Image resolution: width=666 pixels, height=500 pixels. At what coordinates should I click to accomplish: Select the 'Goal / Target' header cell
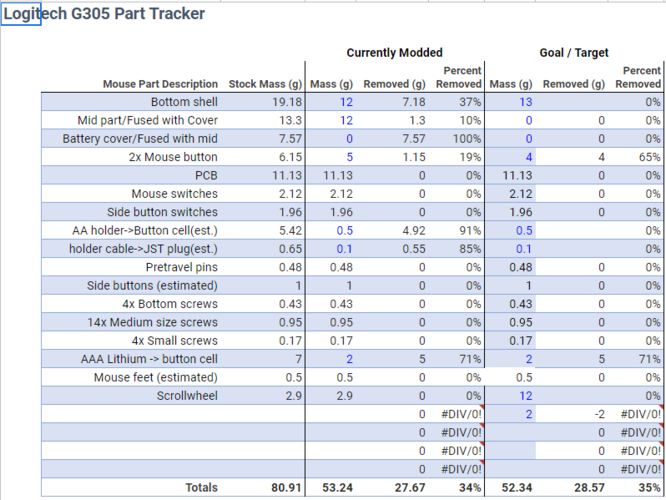pyautogui.click(x=574, y=53)
